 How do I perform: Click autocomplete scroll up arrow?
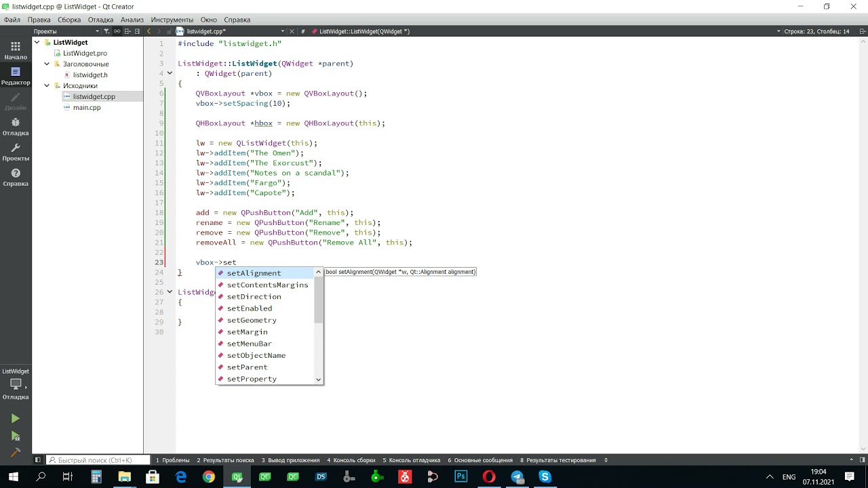point(319,272)
